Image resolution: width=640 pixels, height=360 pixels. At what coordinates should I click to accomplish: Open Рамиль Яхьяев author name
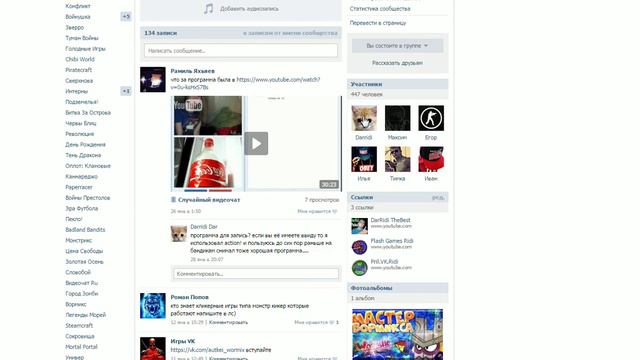pos(192,71)
